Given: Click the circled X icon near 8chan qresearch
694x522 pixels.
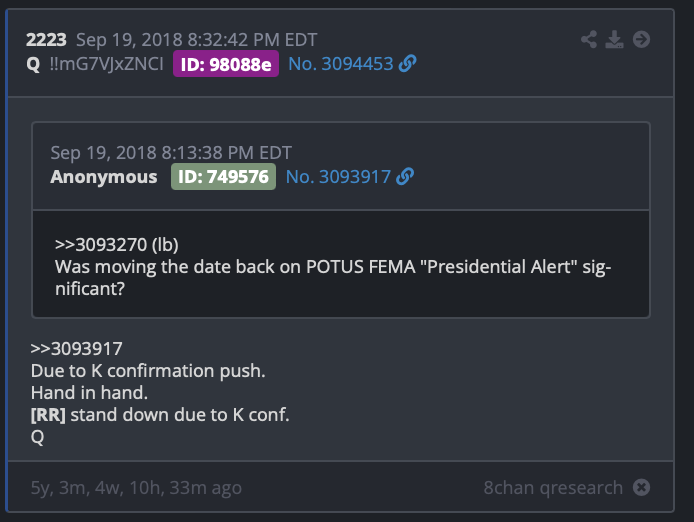Looking at the screenshot, I should pos(642,488).
